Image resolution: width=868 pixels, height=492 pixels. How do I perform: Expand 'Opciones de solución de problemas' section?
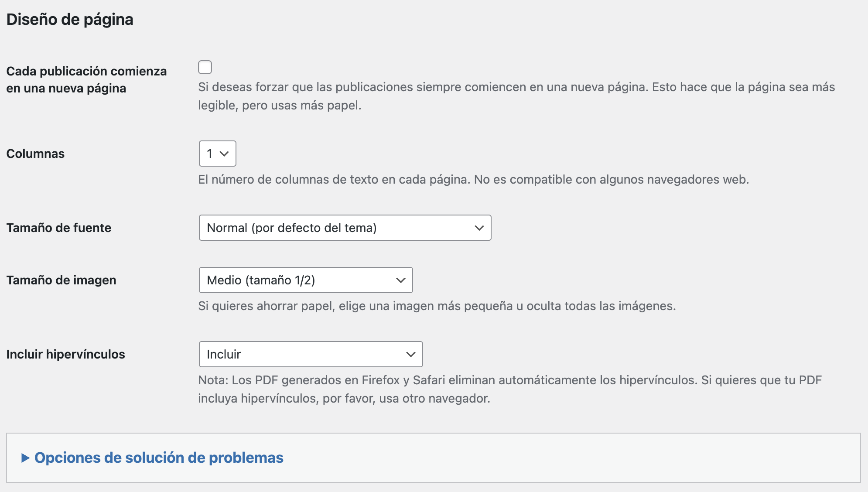click(159, 458)
